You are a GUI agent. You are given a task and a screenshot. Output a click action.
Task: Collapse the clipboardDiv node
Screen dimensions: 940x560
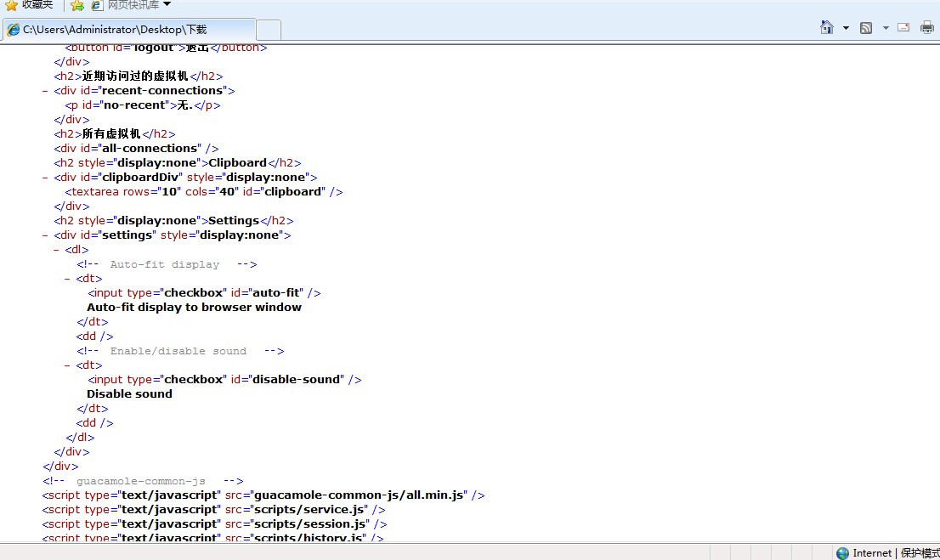45,178
